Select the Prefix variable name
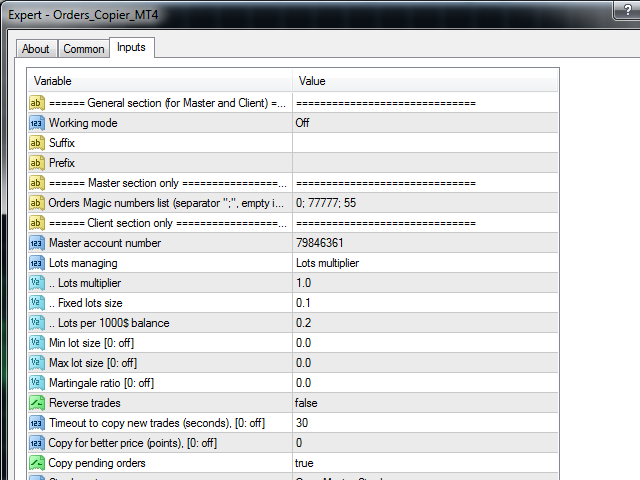 (62, 163)
